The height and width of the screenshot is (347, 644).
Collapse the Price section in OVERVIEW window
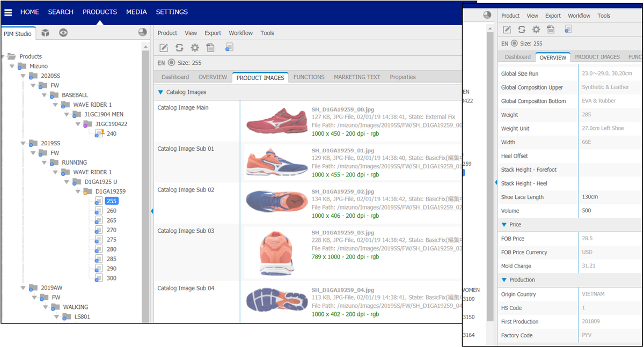coord(504,225)
